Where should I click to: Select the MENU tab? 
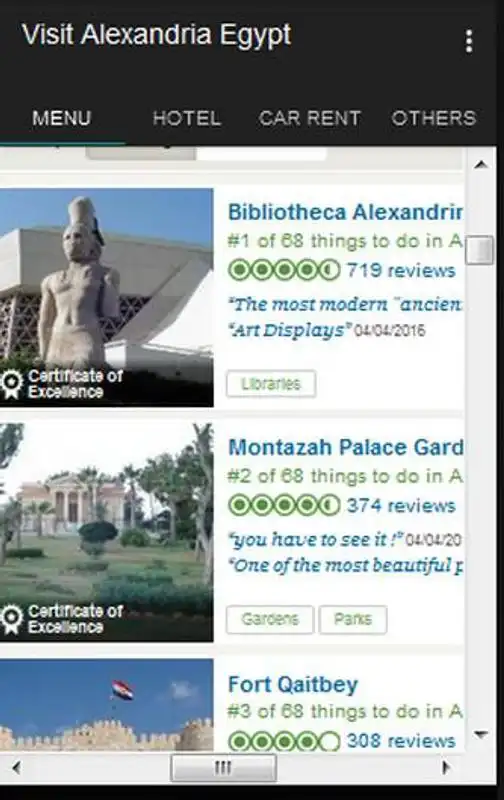coord(62,118)
